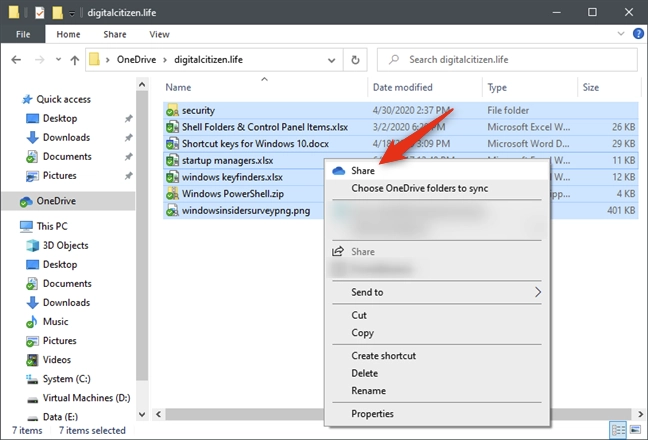
Task: Click the forward navigation arrow
Action: coord(40,60)
